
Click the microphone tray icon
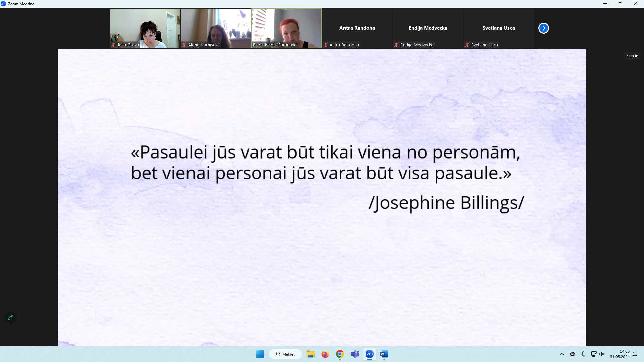tap(583, 354)
